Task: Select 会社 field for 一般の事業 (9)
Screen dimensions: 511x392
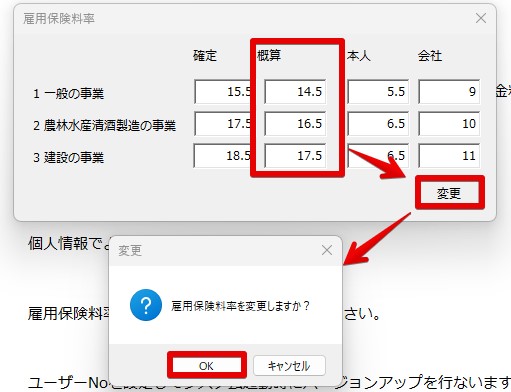Action: (x=449, y=91)
